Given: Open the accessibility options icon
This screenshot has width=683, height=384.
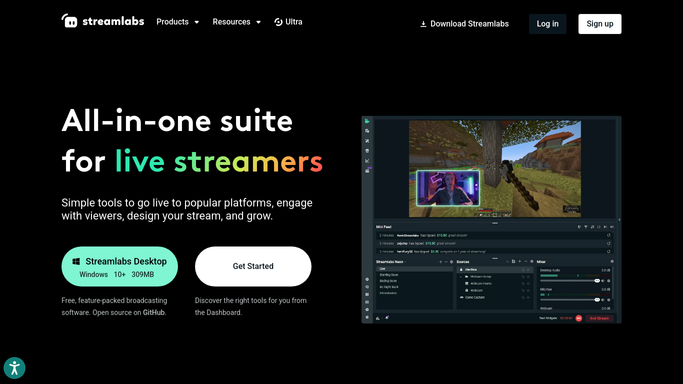Looking at the screenshot, I should (14, 368).
